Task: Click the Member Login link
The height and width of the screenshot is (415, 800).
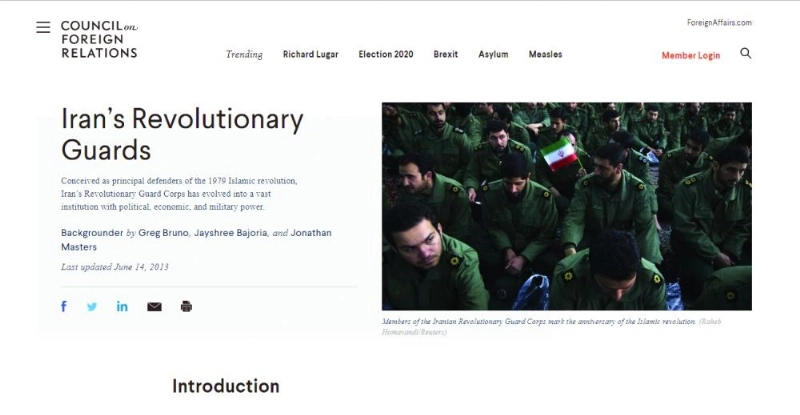Action: pos(691,55)
